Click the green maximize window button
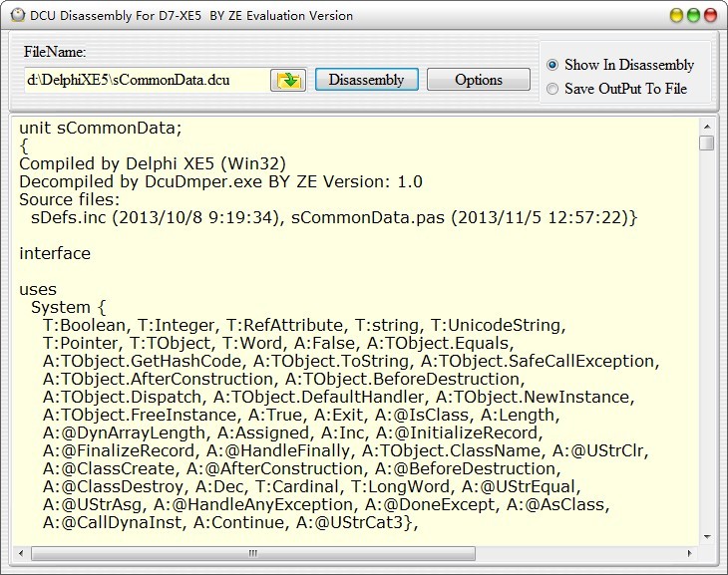This screenshot has height=575, width=728. coord(691,15)
